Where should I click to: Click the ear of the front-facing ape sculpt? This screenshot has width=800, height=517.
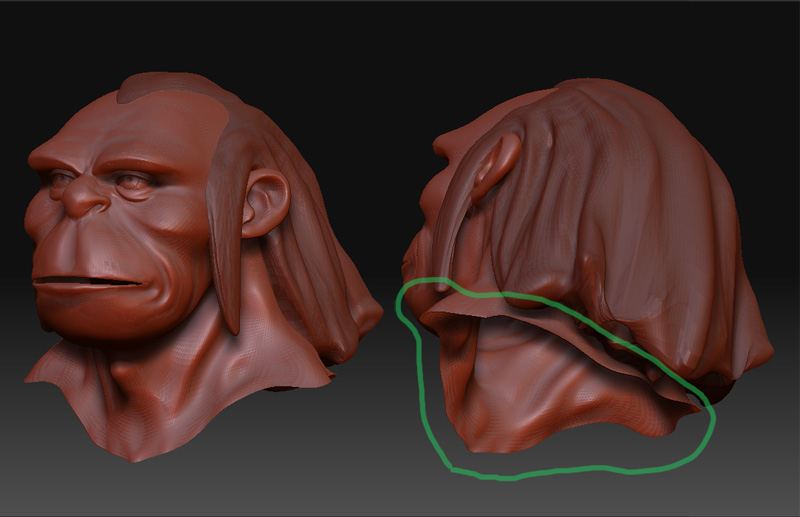click(265, 204)
